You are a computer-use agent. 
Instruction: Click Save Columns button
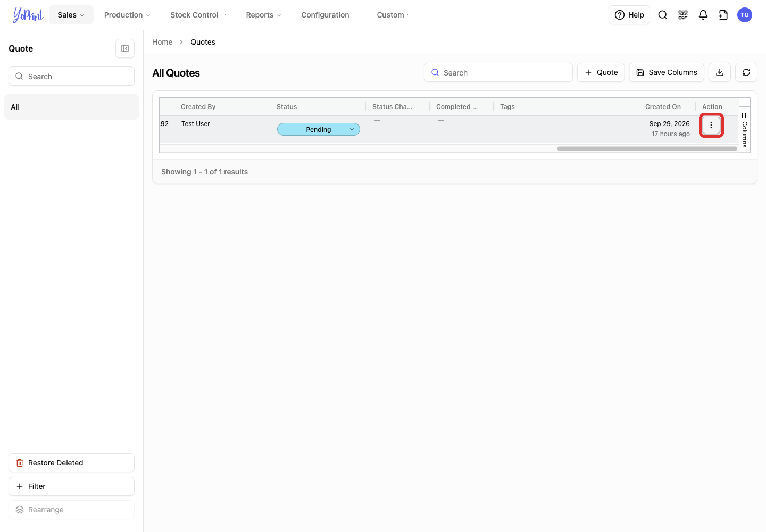click(667, 72)
